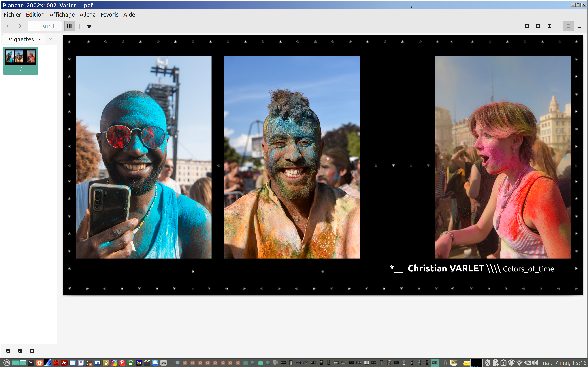The image size is (588, 367).
Task: Go to previous page arrow
Action: pos(8,26)
